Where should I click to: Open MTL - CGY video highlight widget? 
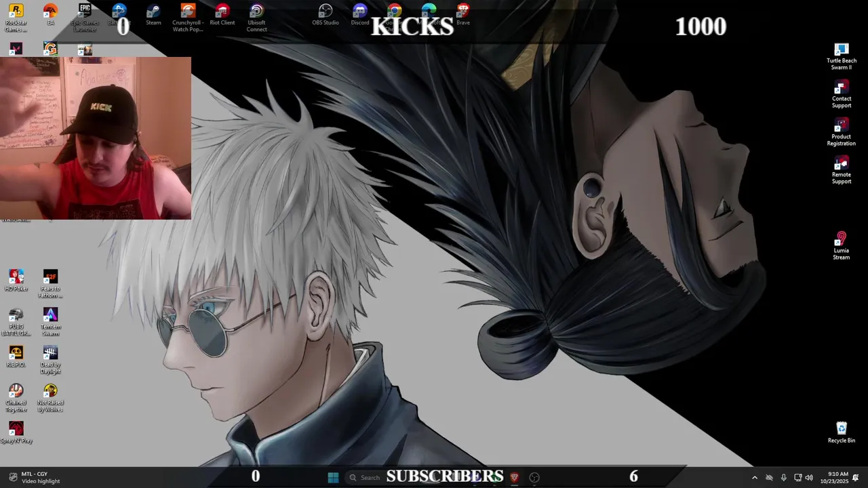(x=34, y=477)
